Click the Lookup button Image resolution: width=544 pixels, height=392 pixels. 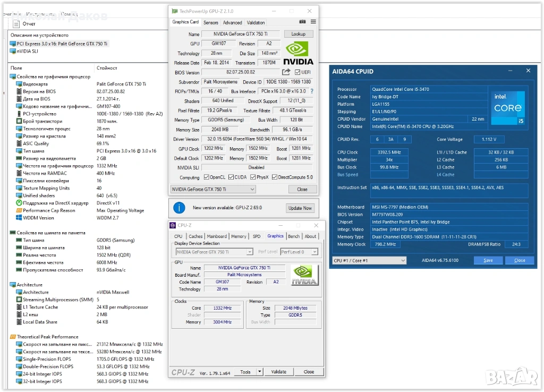[x=299, y=34]
